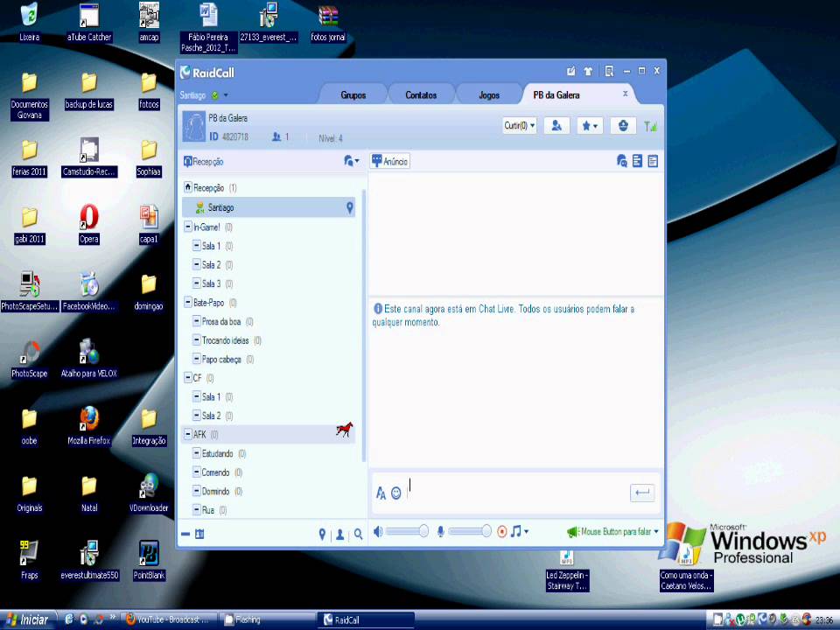Join the Comendo channel
The height and width of the screenshot is (630, 840).
coord(215,472)
